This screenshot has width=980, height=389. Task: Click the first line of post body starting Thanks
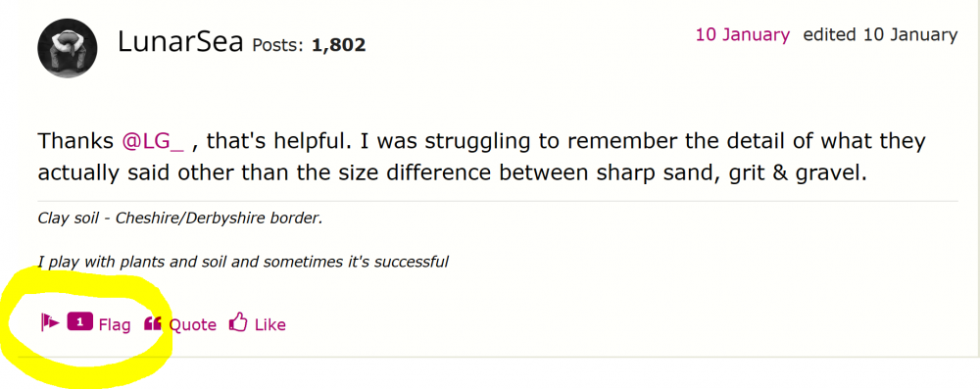(x=481, y=141)
